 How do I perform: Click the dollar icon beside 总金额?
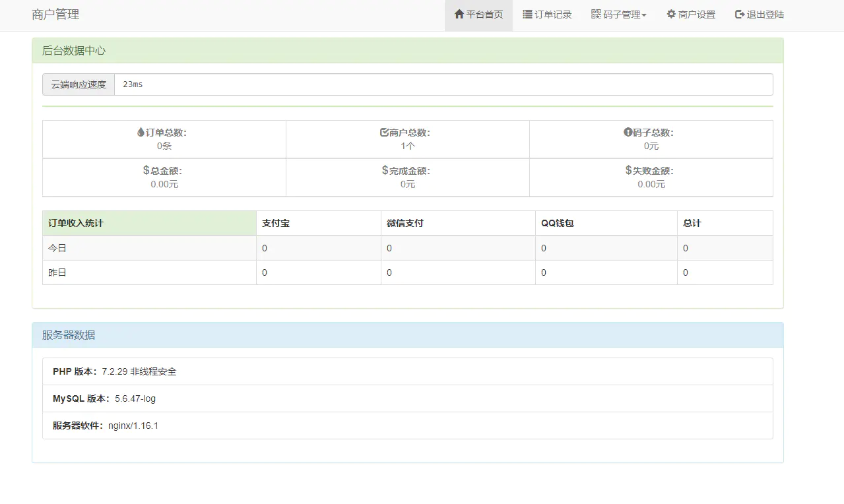pyautogui.click(x=146, y=170)
